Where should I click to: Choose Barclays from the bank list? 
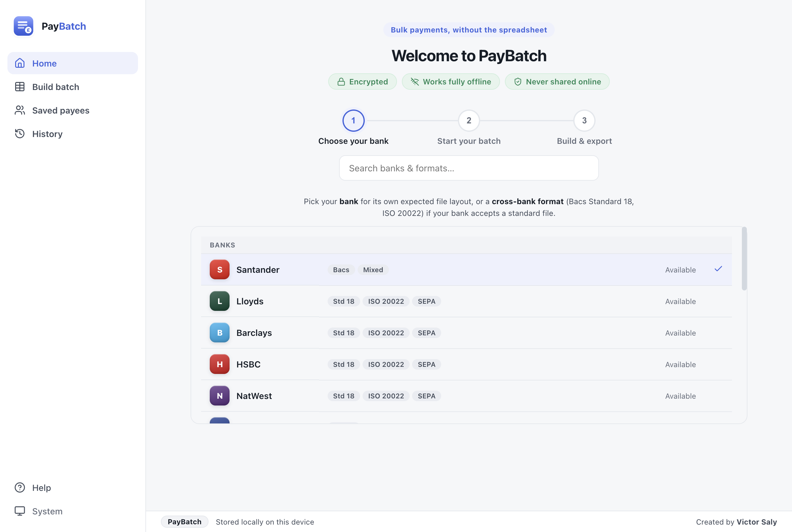466,332
